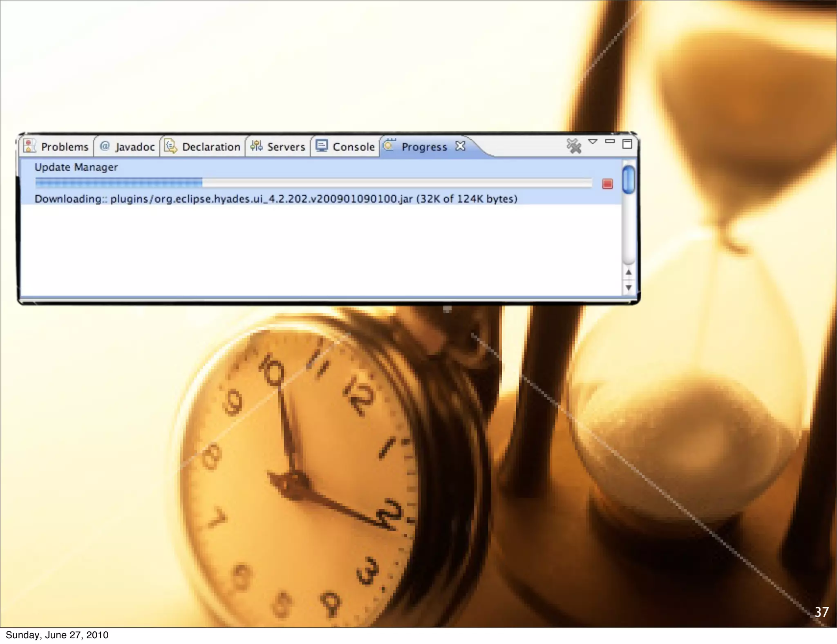Close the Progress tab with its X

pyautogui.click(x=461, y=146)
